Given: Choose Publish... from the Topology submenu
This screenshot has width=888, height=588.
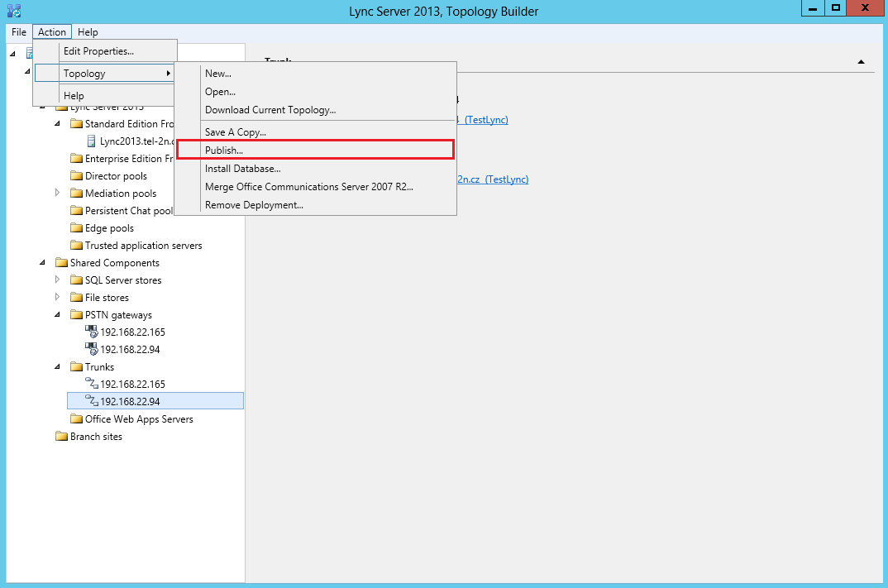Looking at the screenshot, I should pyautogui.click(x=224, y=151).
